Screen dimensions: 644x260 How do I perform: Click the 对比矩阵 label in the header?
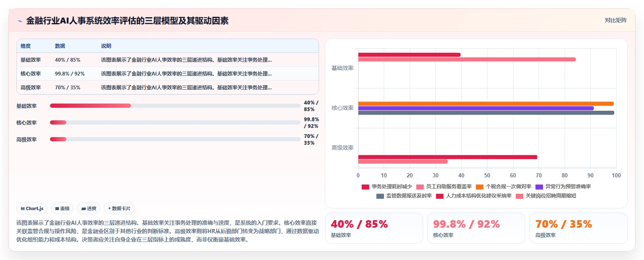(x=615, y=20)
